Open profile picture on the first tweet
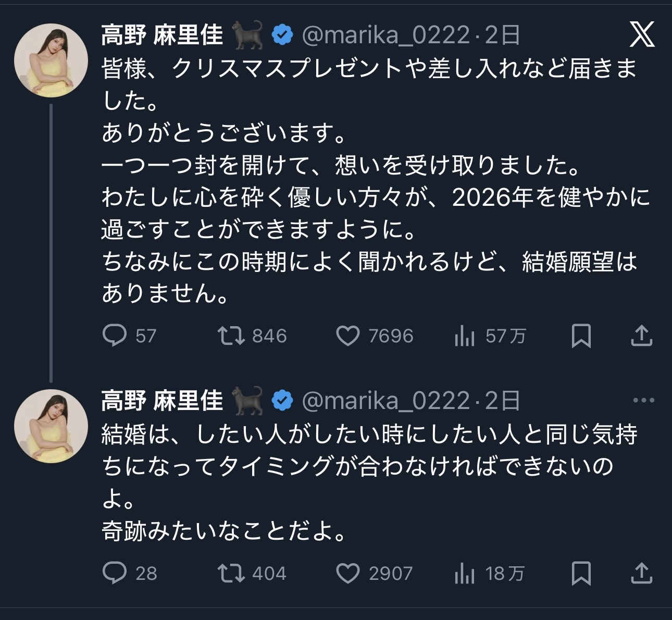 (x=51, y=60)
